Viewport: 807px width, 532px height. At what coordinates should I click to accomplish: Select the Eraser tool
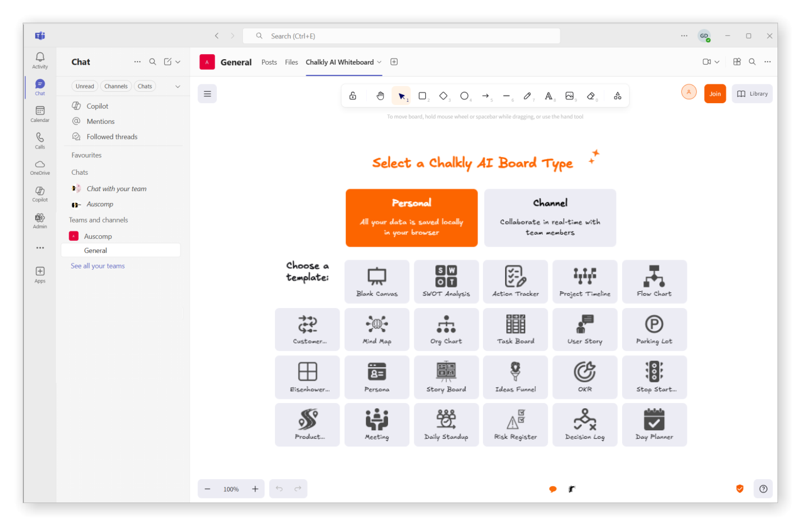click(x=591, y=96)
